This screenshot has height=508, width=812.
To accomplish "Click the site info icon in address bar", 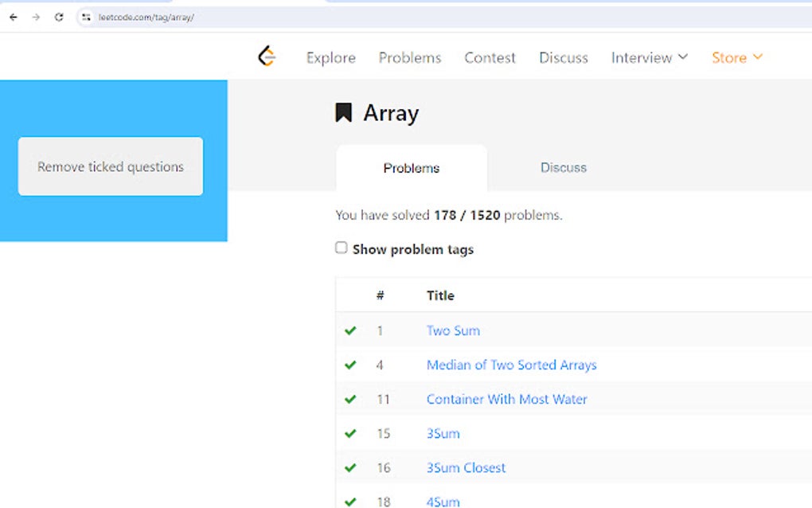I will click(x=87, y=17).
